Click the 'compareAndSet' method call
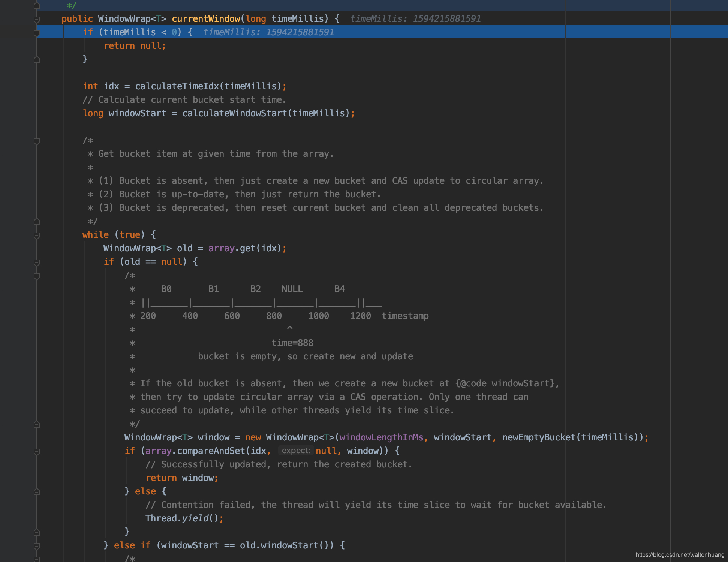Image resolution: width=728 pixels, height=562 pixels. pos(211,451)
